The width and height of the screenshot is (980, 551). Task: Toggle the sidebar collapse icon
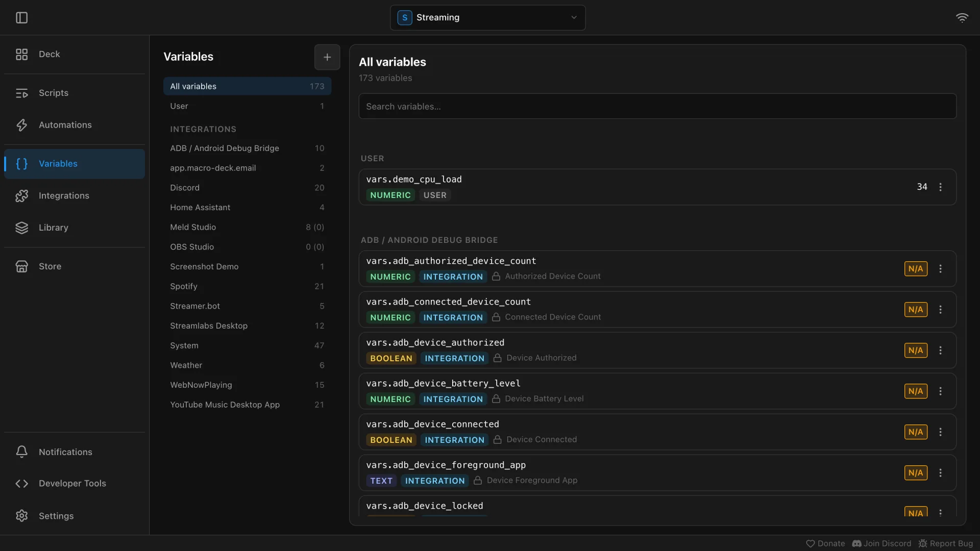(21, 18)
